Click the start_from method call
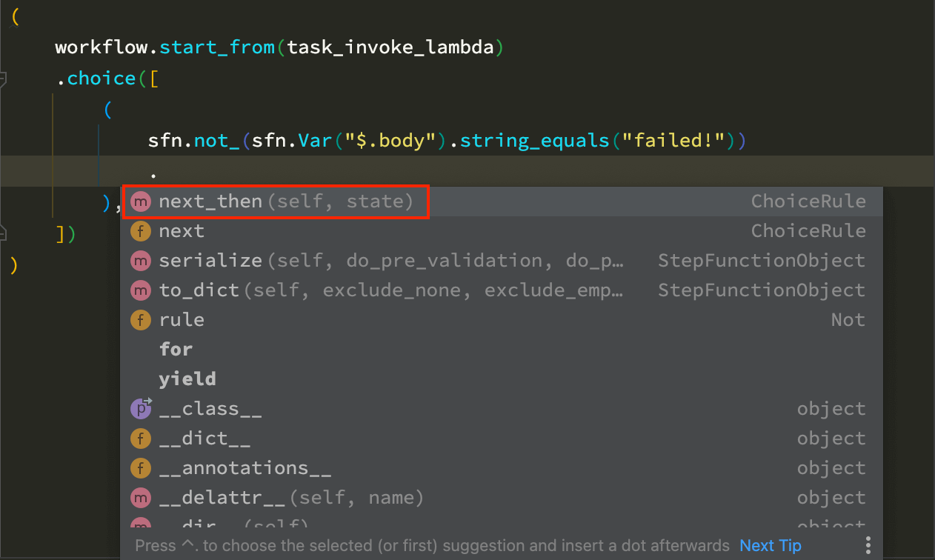Screen dimensions: 935x560 pos(218,49)
